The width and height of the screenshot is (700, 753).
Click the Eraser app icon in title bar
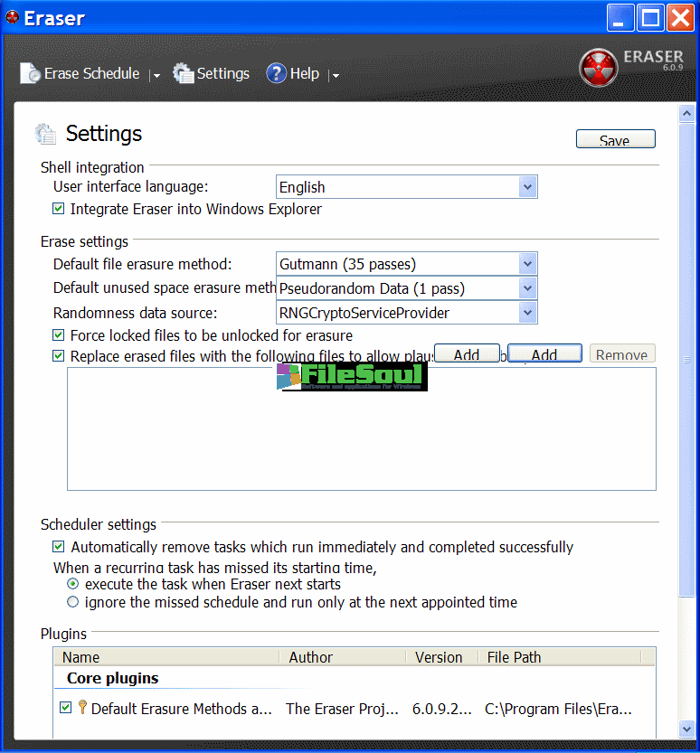pos(13,17)
